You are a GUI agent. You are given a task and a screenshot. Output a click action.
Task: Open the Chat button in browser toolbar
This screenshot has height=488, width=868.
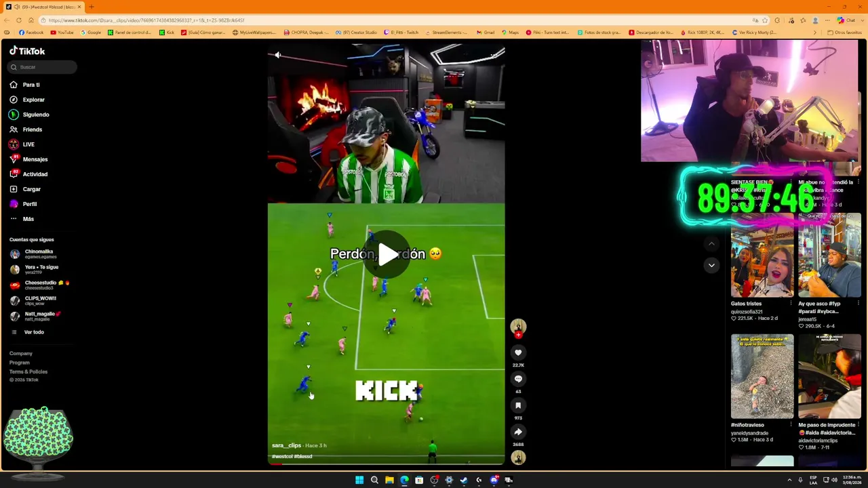[846, 20]
